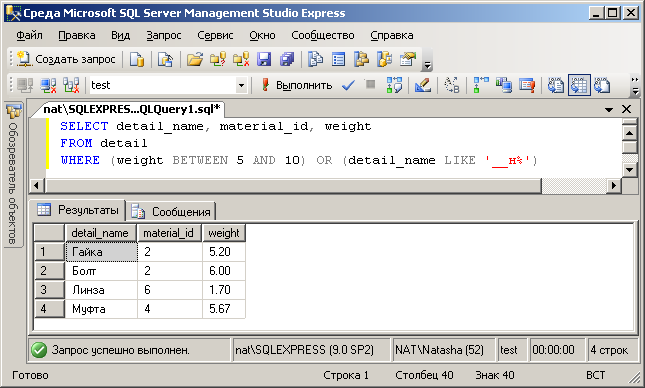Expand the Обозреватель объектов side tab
645x388 pixels.
tap(13, 174)
